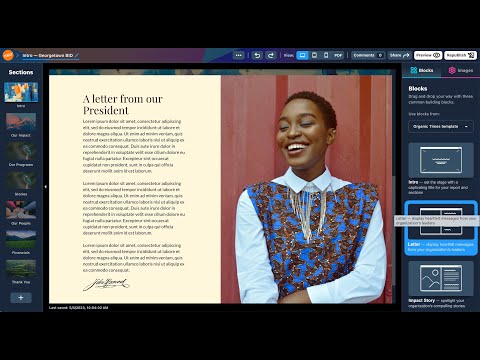
Task: Select the Our People section thumbnail
Action: pyautogui.click(x=21, y=210)
